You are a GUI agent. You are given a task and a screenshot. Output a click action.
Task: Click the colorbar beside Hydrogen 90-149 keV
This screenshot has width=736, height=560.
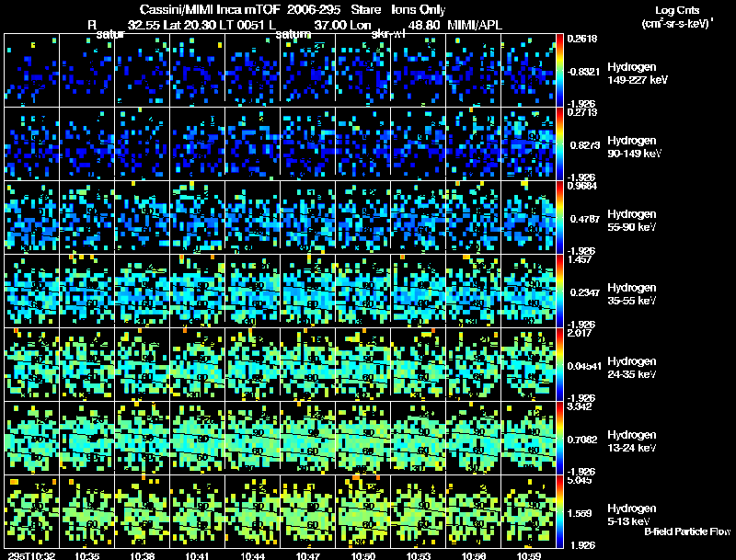point(559,143)
